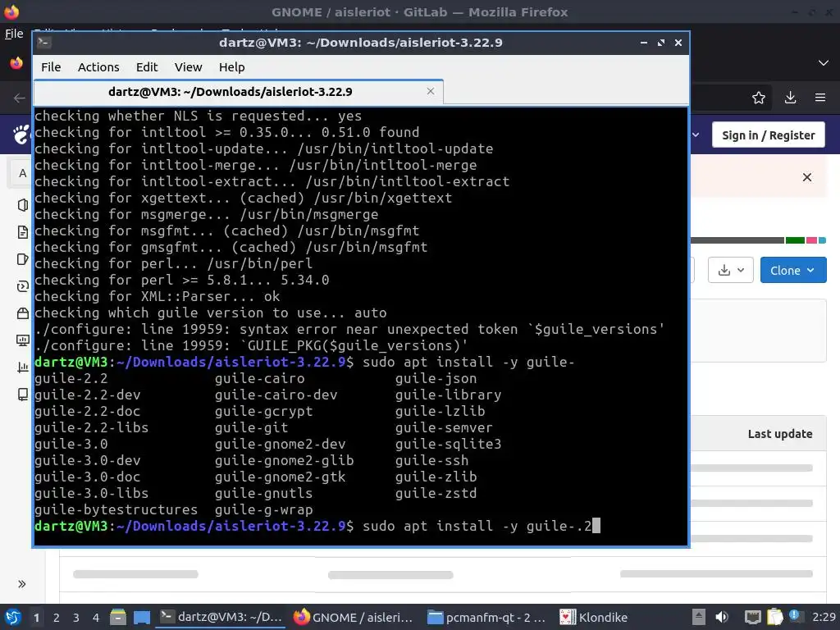Click show desktop icon in panel
This screenshot has width=840, height=630.
coord(141,617)
